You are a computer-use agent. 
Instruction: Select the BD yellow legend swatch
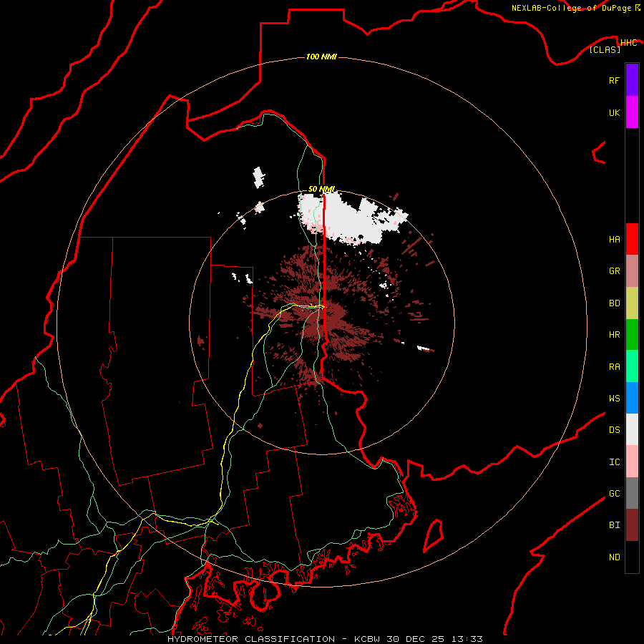point(632,303)
